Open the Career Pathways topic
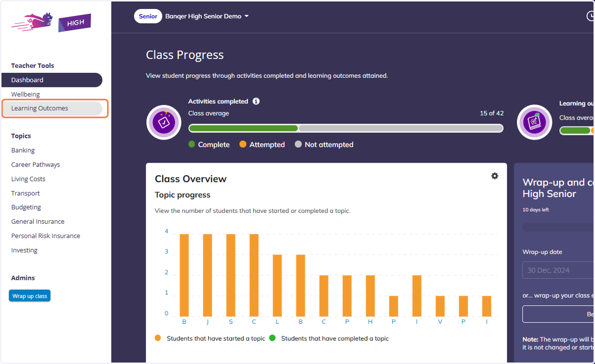This screenshot has width=595, height=364. pos(35,165)
